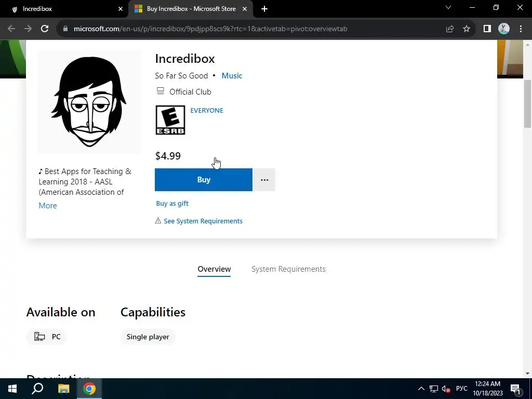This screenshot has height=399, width=532.
Task: Open Windows taskbar search
Action: pyautogui.click(x=37, y=389)
